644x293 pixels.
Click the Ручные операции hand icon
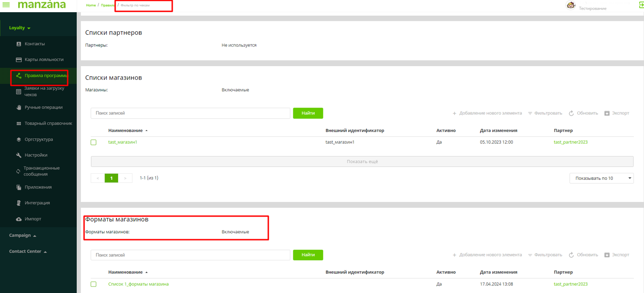pos(19,108)
